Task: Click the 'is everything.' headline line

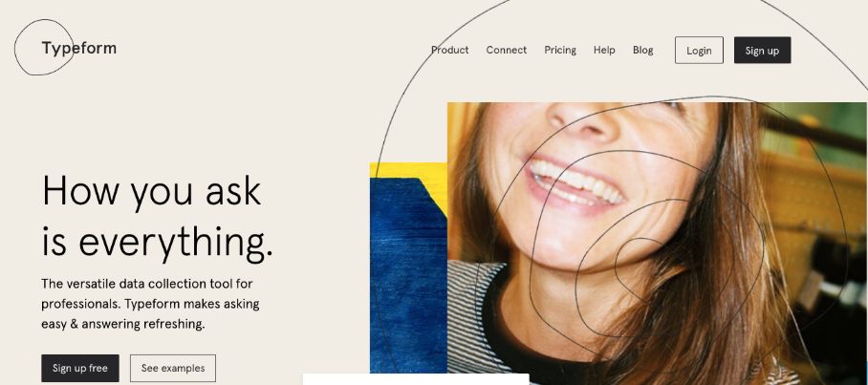Action: pos(157,243)
